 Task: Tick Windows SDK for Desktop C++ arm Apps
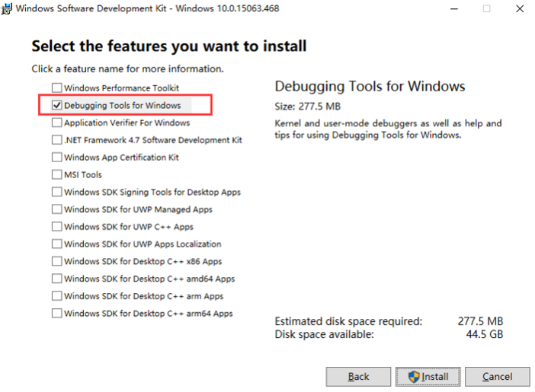click(x=57, y=296)
